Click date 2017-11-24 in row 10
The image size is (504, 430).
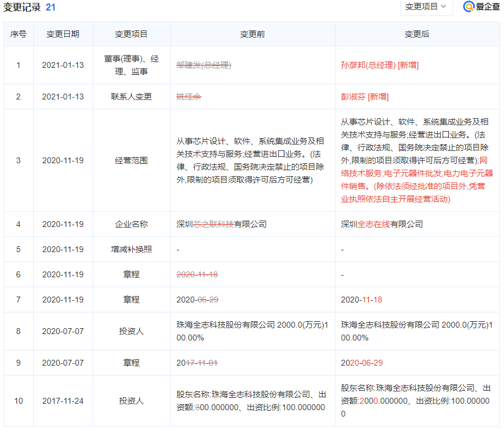(x=63, y=401)
